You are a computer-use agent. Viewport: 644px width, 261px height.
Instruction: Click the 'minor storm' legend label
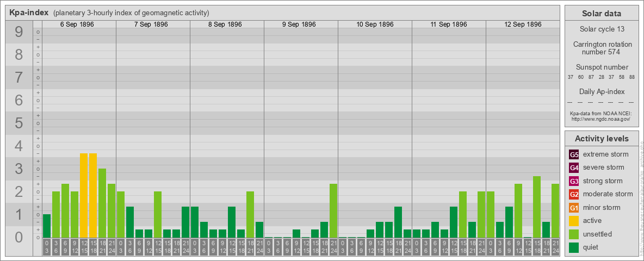coord(602,207)
